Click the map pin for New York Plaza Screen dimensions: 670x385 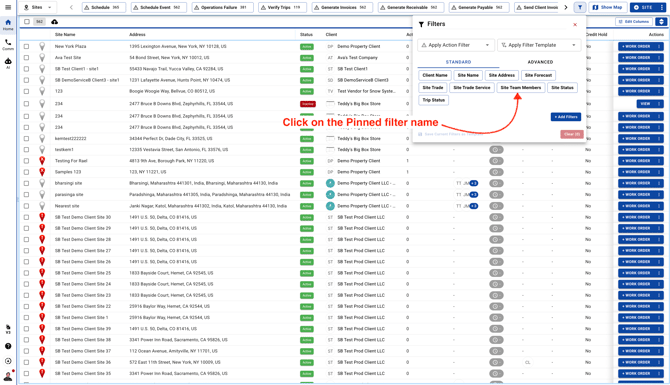(42, 46)
